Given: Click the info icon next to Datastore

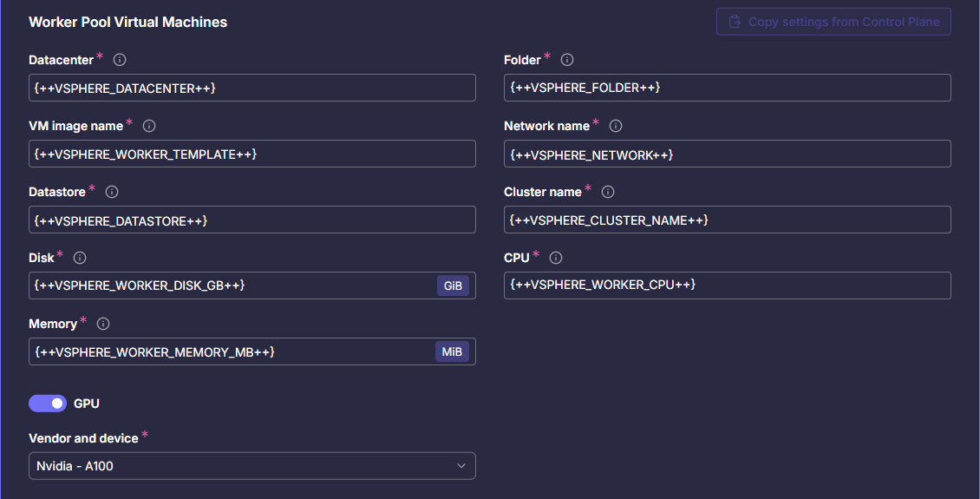Looking at the screenshot, I should 112,192.
